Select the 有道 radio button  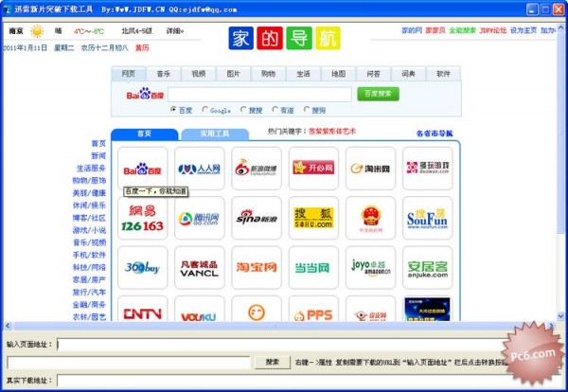[275, 110]
